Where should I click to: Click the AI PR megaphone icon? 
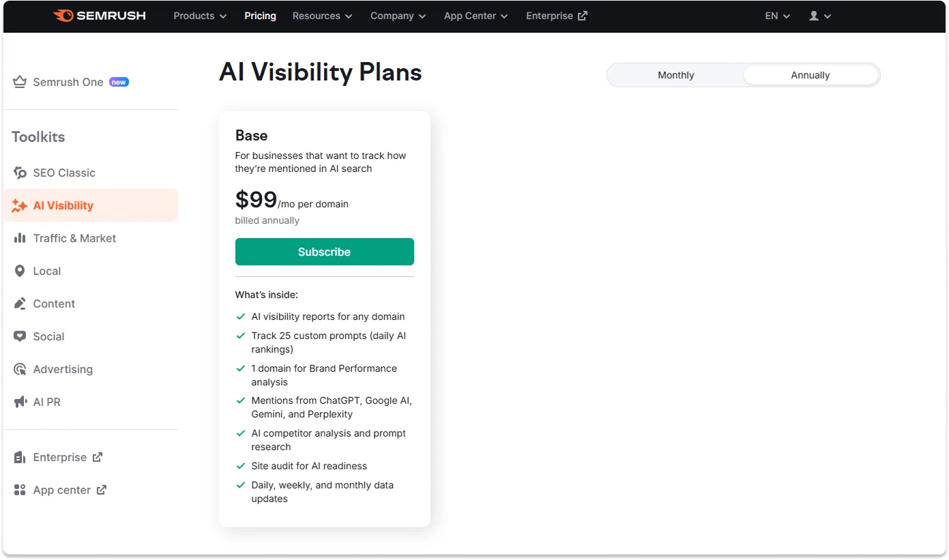click(x=20, y=402)
